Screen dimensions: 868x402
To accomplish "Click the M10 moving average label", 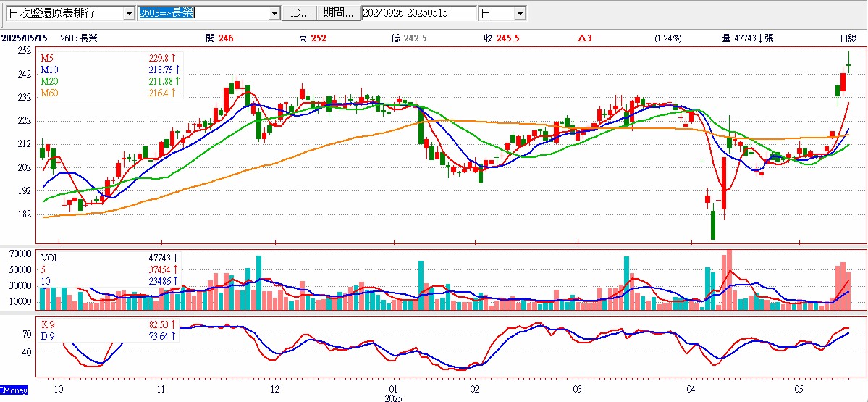I will coord(49,70).
